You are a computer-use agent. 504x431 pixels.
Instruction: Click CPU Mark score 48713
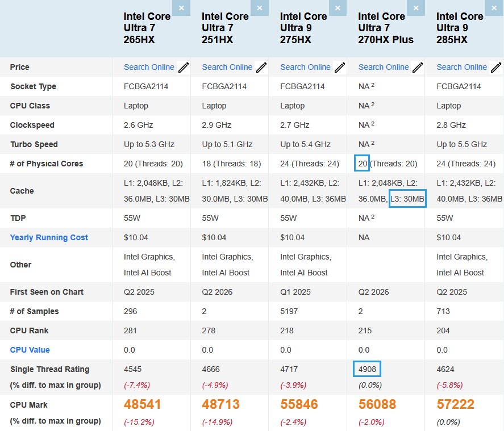(220, 404)
